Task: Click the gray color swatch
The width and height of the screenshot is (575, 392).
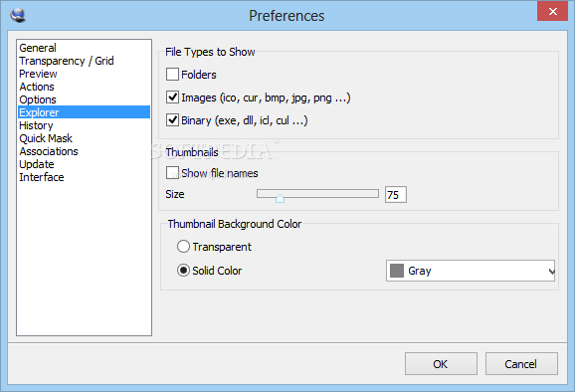Action: (x=397, y=271)
